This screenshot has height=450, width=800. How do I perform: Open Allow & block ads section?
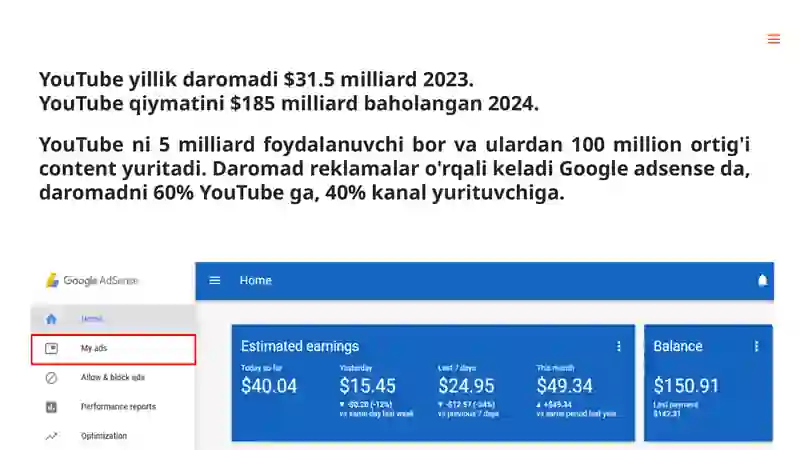click(113, 378)
